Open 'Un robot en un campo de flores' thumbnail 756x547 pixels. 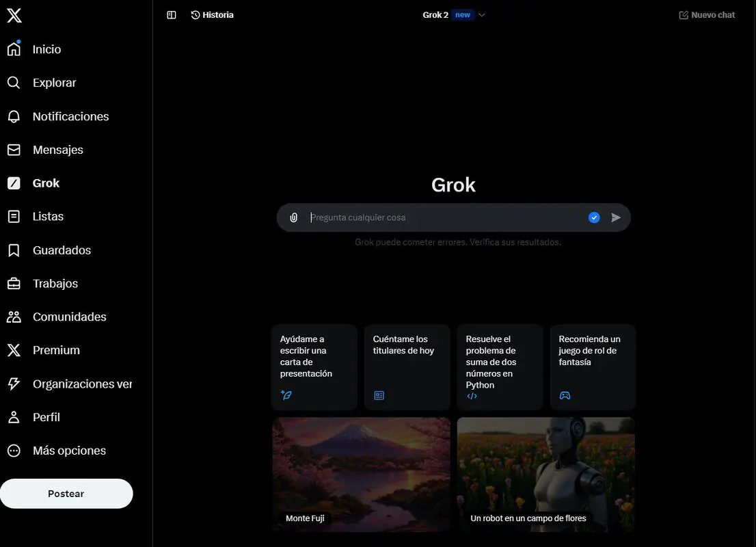(x=545, y=475)
